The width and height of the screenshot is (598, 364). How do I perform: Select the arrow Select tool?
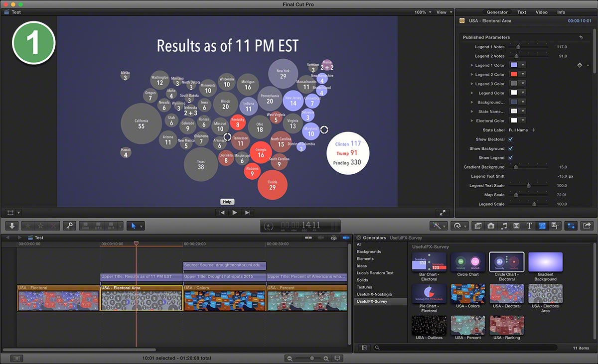click(x=133, y=226)
